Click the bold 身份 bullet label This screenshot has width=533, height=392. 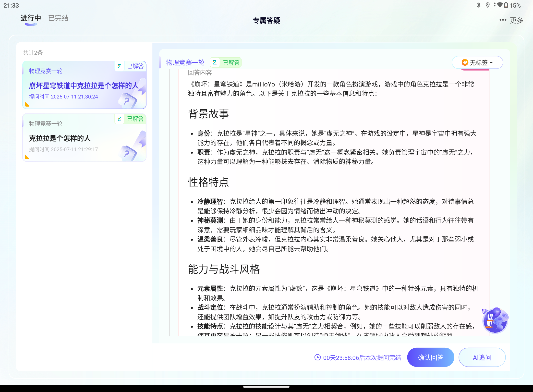(204, 134)
